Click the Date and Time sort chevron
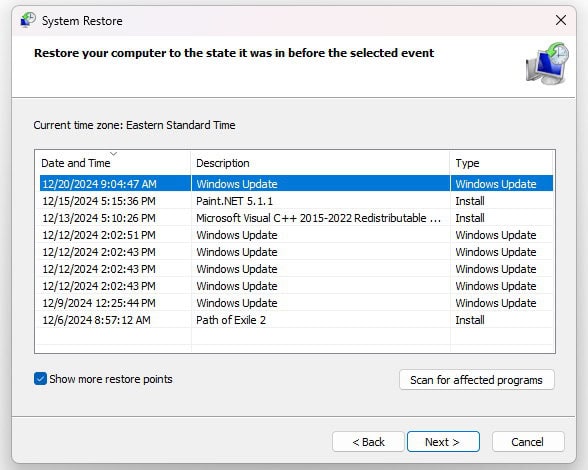The height and width of the screenshot is (470, 588). pos(114,154)
